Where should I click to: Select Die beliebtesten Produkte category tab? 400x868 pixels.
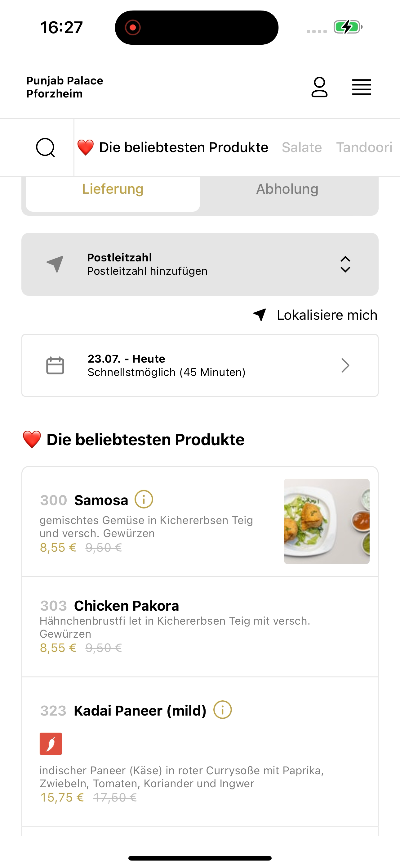click(173, 147)
